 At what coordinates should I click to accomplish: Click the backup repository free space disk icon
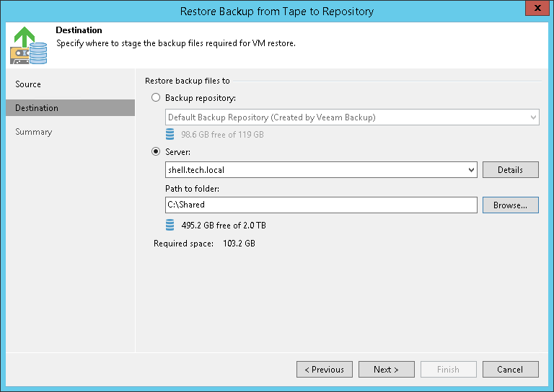point(170,135)
